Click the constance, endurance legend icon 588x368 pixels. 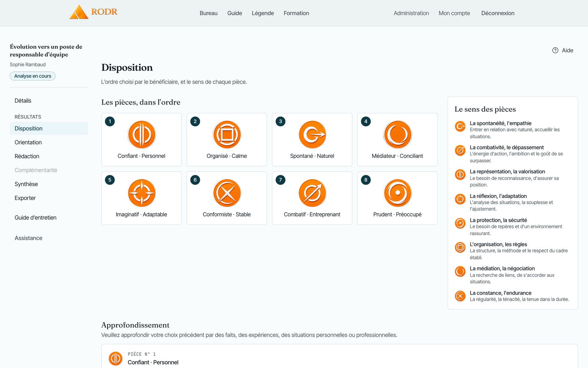[x=460, y=296]
